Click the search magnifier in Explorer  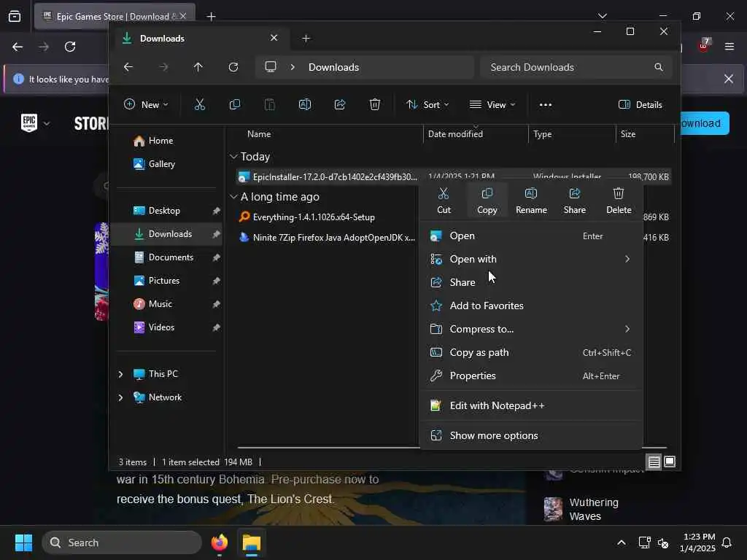(x=659, y=67)
